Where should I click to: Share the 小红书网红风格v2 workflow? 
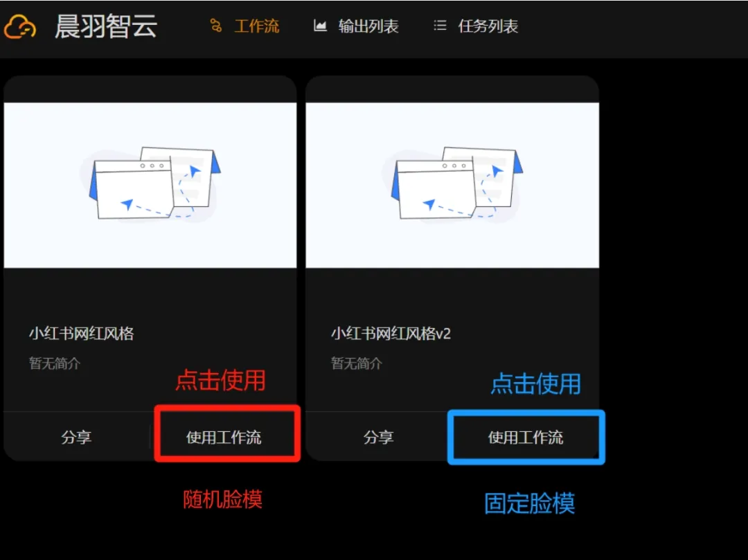pyautogui.click(x=378, y=437)
